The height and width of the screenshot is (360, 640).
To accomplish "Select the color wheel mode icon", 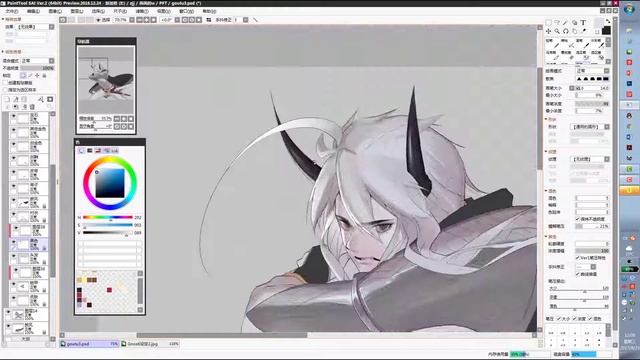I will [x=81, y=151].
